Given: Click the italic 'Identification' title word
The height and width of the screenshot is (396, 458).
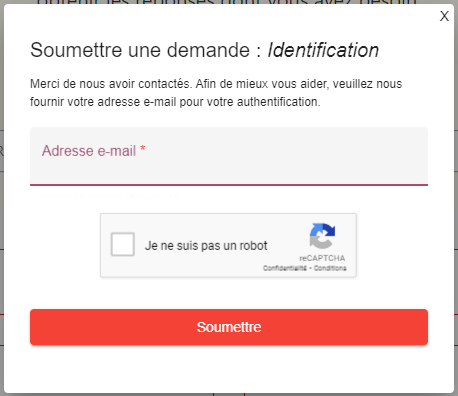Looking at the screenshot, I should pos(323,50).
